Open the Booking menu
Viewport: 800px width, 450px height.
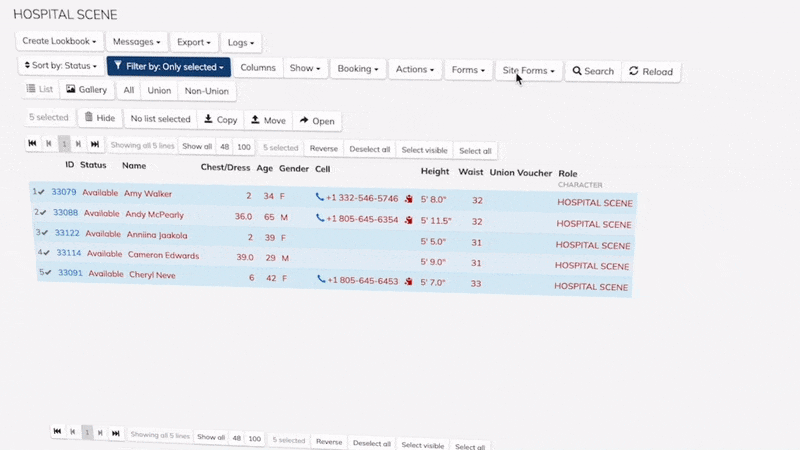point(358,69)
